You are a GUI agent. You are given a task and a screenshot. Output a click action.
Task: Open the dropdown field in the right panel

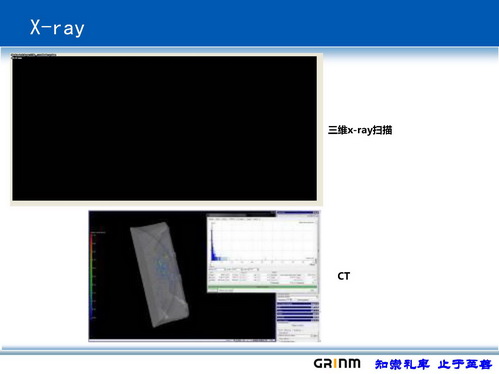[x=298, y=296]
